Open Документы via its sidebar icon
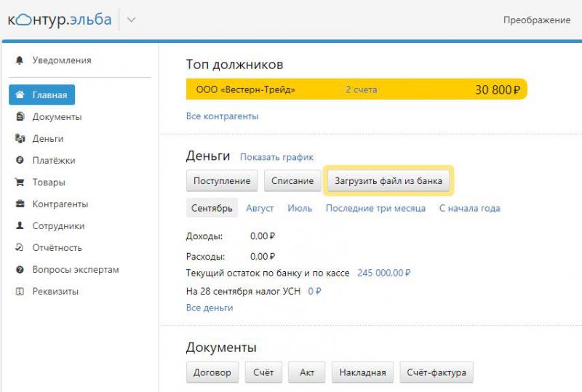Image resolution: width=582 pixels, height=392 pixels. pyautogui.click(x=20, y=117)
